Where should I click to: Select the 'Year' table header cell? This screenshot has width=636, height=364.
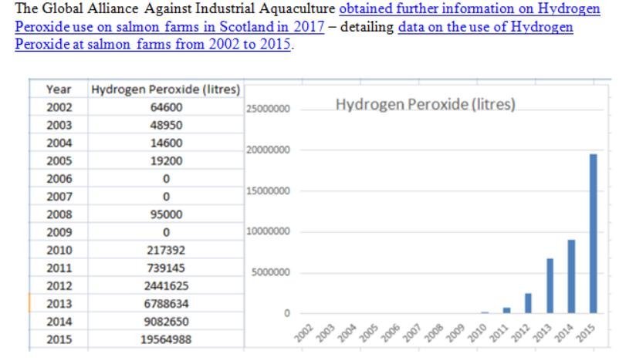(59, 89)
